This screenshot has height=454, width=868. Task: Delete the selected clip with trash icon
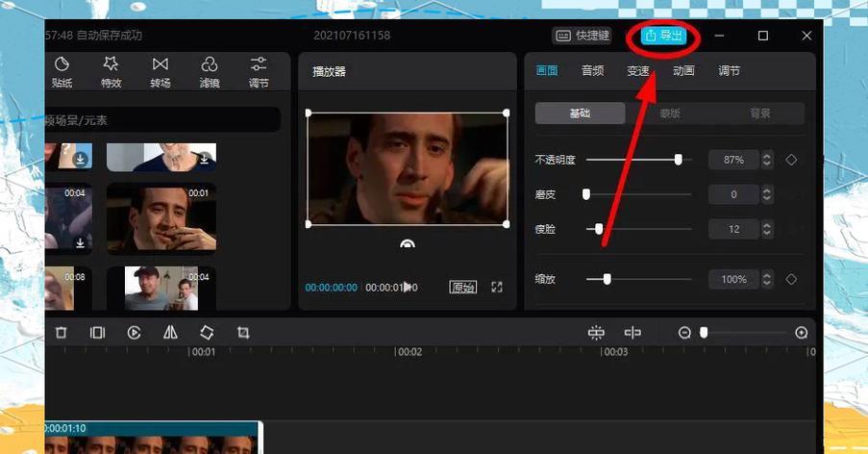(x=62, y=333)
